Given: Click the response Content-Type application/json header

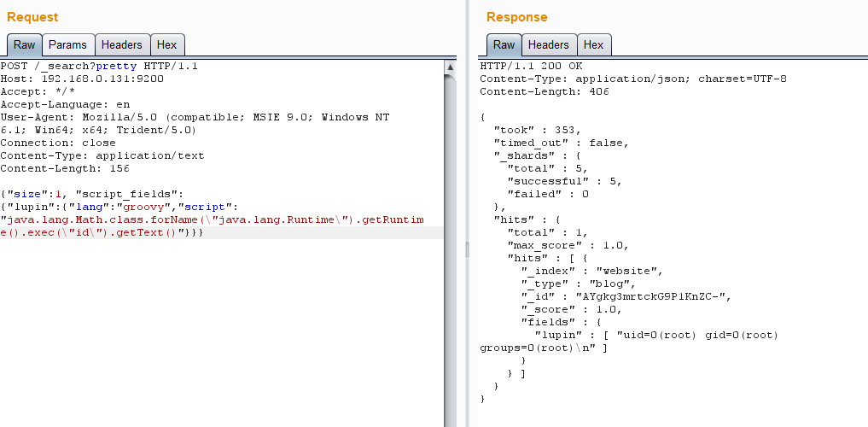Looking at the screenshot, I should [x=633, y=79].
